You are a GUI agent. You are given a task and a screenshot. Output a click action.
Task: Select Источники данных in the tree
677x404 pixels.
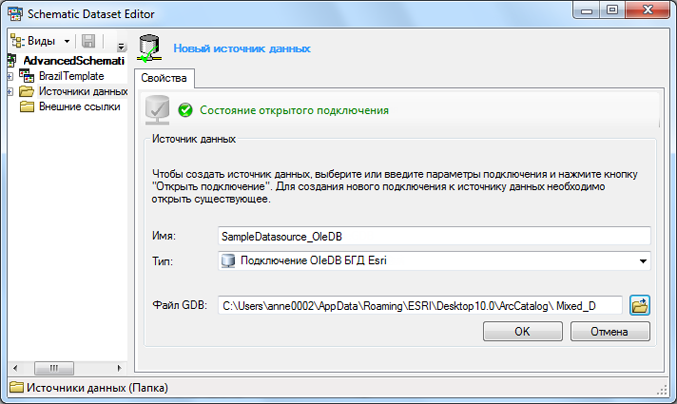pyautogui.click(x=83, y=92)
